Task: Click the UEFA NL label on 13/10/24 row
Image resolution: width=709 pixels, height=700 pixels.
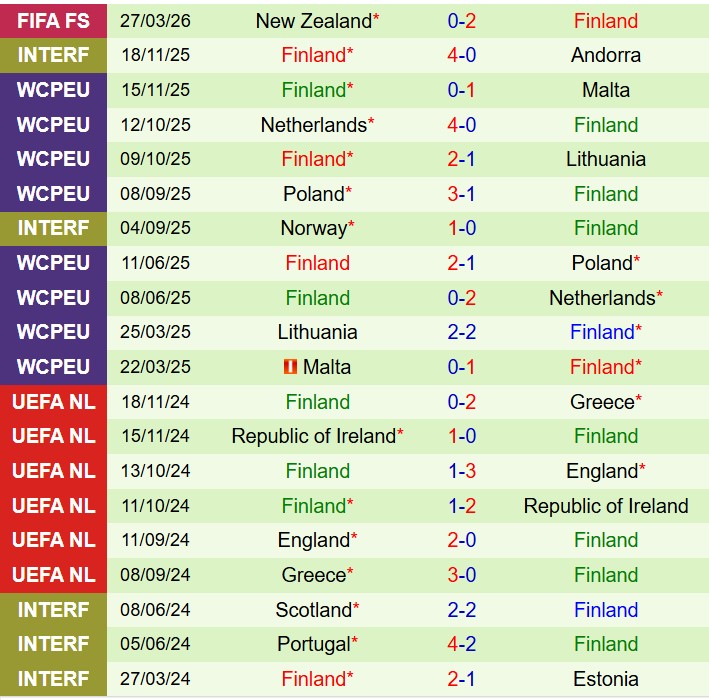Action: [x=53, y=471]
